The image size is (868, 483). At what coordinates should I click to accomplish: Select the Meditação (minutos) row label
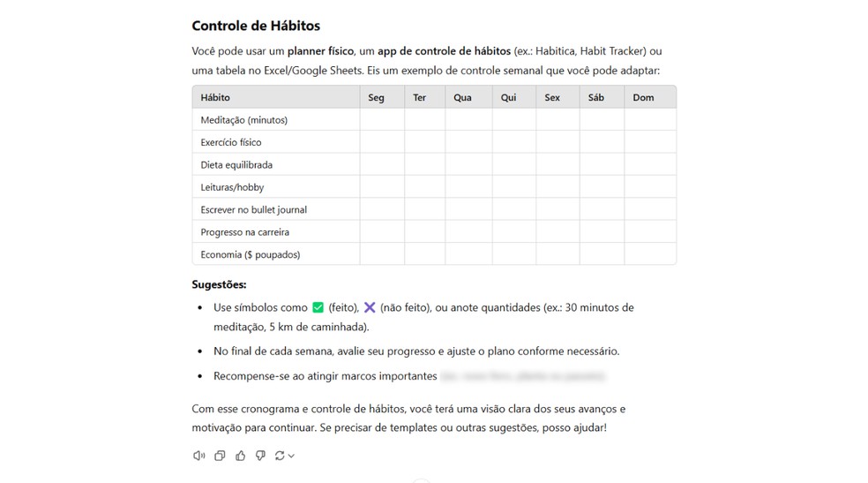(244, 120)
